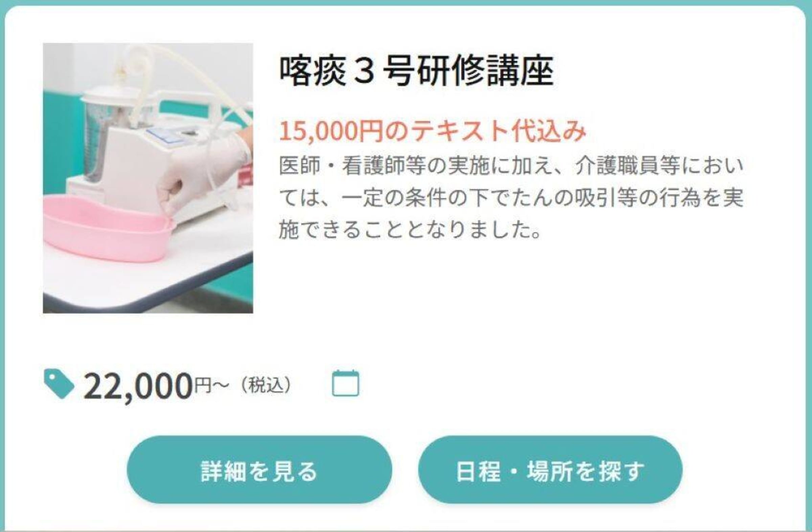Viewport: 812px width, 532px height.
Task: Click the calendar icon beside the price
Action: (346, 383)
